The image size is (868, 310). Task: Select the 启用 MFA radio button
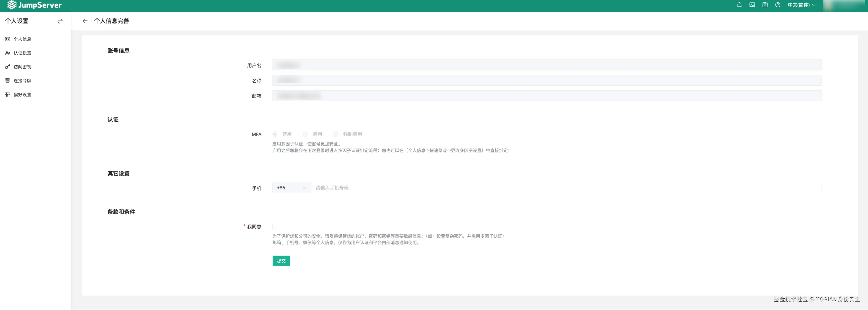pos(305,134)
